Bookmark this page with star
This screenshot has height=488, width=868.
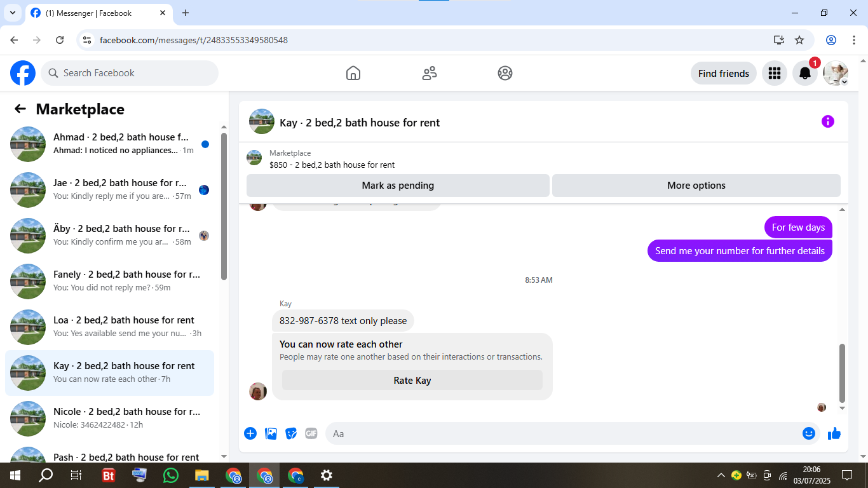[799, 40]
